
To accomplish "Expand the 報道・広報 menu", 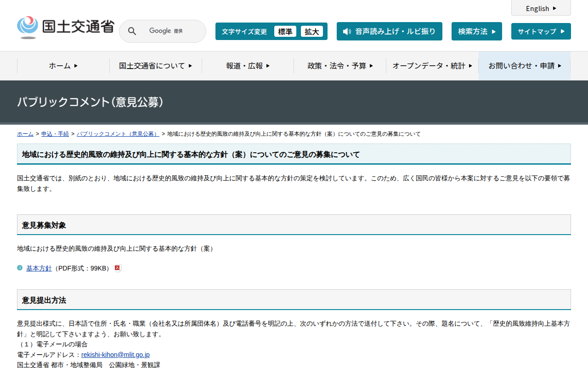I will tap(248, 66).
